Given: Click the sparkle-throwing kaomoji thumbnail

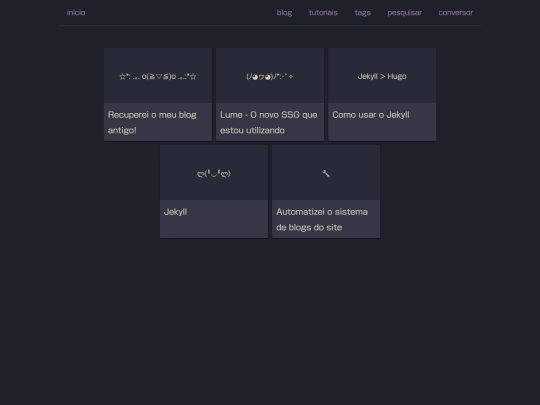Looking at the screenshot, I should (x=270, y=76).
